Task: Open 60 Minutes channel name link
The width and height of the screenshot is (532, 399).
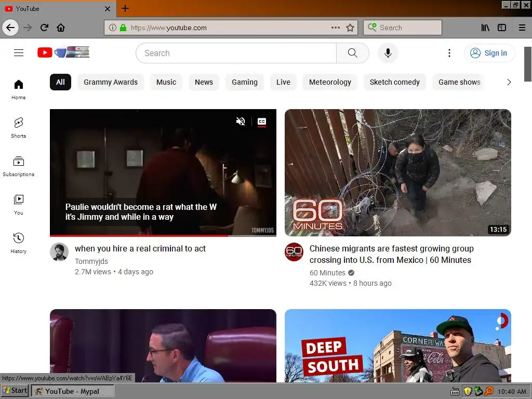Action: pyautogui.click(x=327, y=273)
